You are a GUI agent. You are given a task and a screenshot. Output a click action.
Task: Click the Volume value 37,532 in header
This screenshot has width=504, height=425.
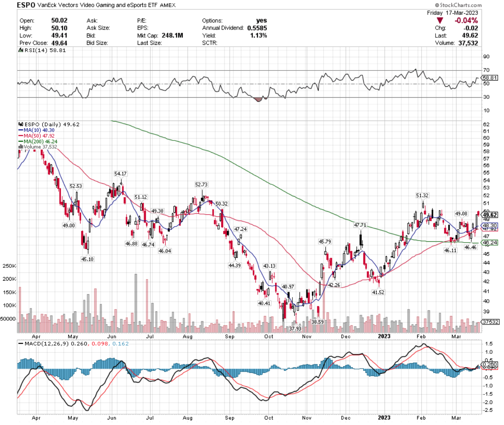tap(468, 43)
